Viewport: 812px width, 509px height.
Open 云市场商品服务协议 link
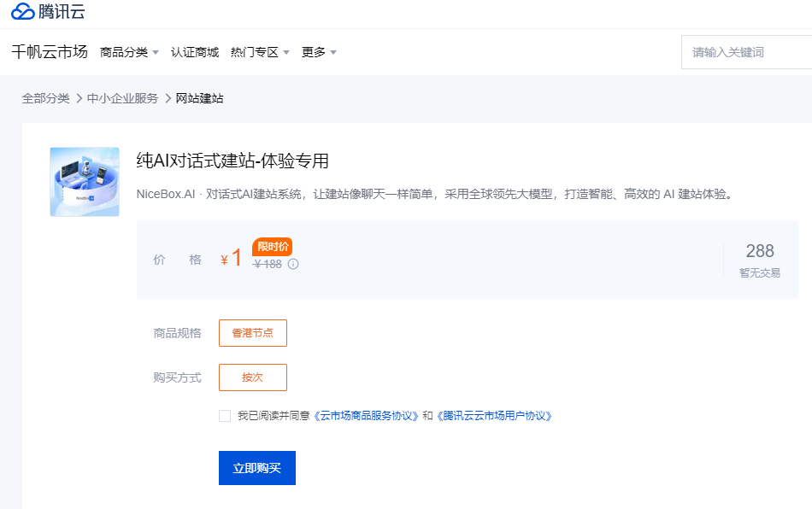click(366, 416)
